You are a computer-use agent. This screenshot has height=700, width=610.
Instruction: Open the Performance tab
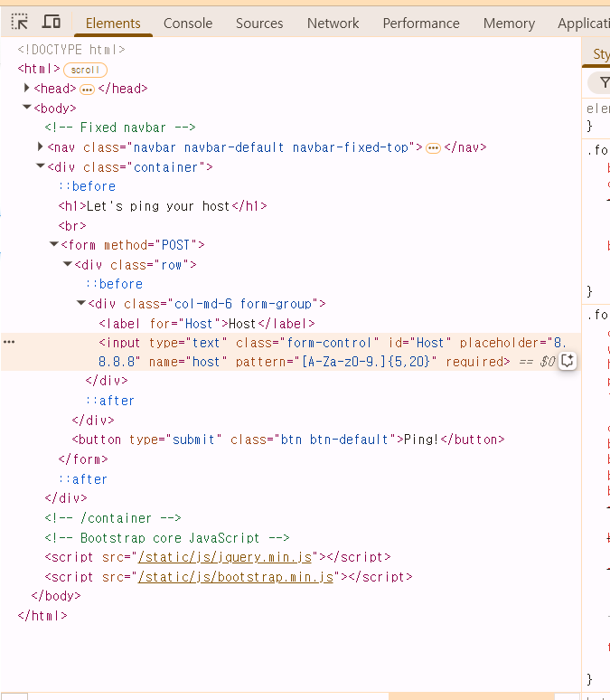pyautogui.click(x=421, y=24)
